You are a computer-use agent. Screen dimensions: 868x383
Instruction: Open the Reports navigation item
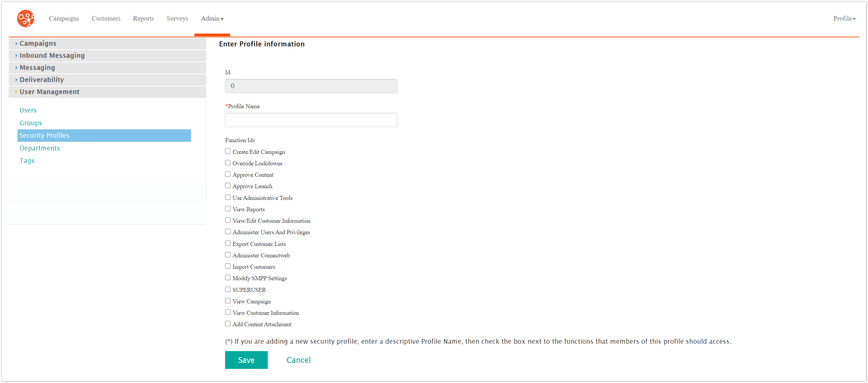pyautogui.click(x=143, y=18)
